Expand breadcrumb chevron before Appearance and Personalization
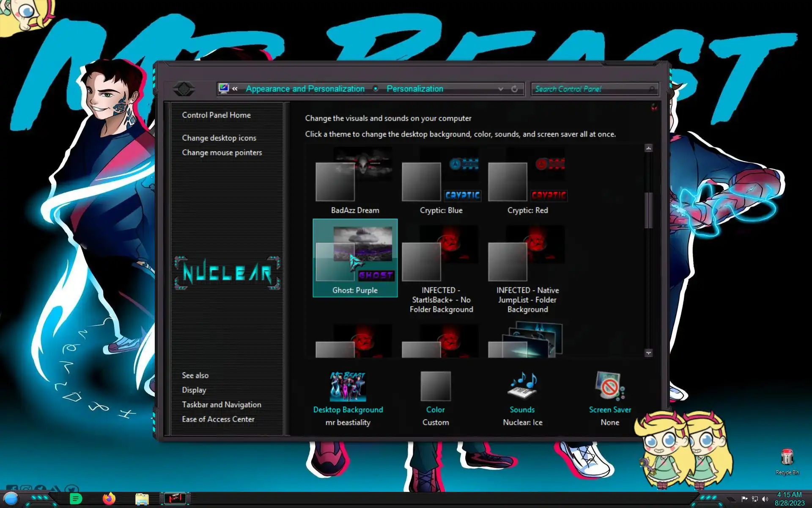This screenshot has height=508, width=812. (x=235, y=89)
